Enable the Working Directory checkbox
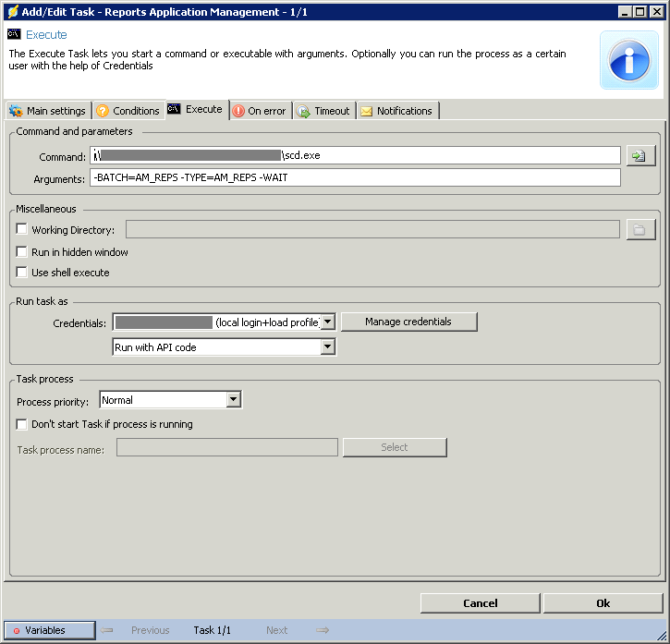The width and height of the screenshot is (670, 644). click(22, 230)
